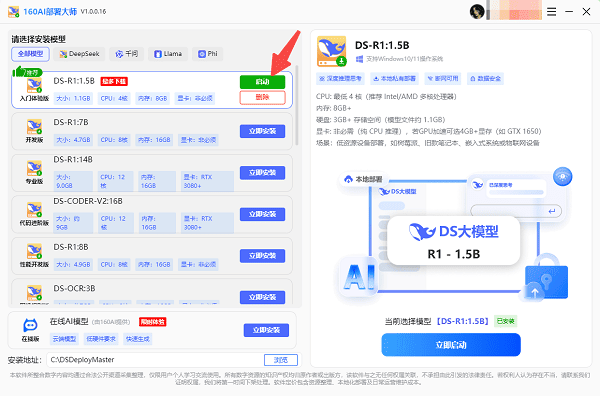
Task: Click the install path input field
Action: 155,360
